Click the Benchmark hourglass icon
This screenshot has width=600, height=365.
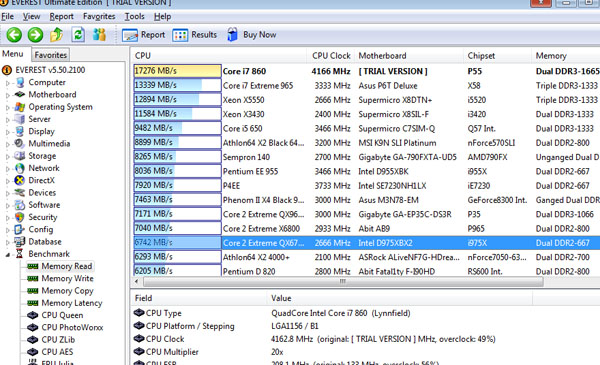click(20, 254)
